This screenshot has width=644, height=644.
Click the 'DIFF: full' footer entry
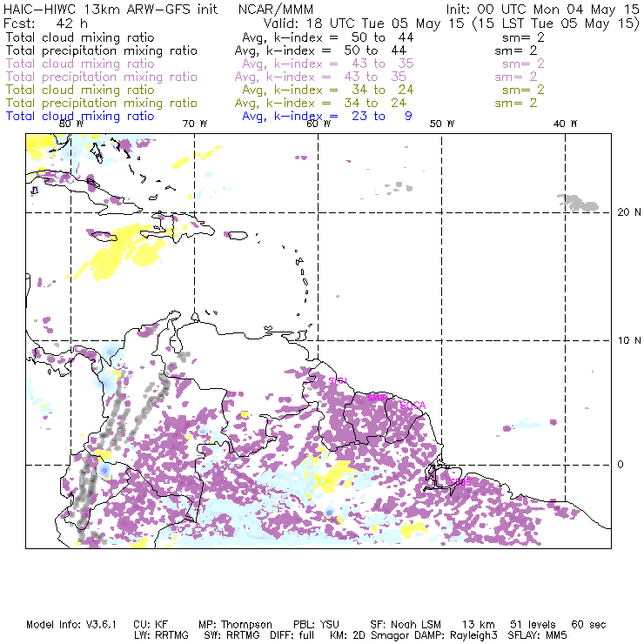(292, 635)
